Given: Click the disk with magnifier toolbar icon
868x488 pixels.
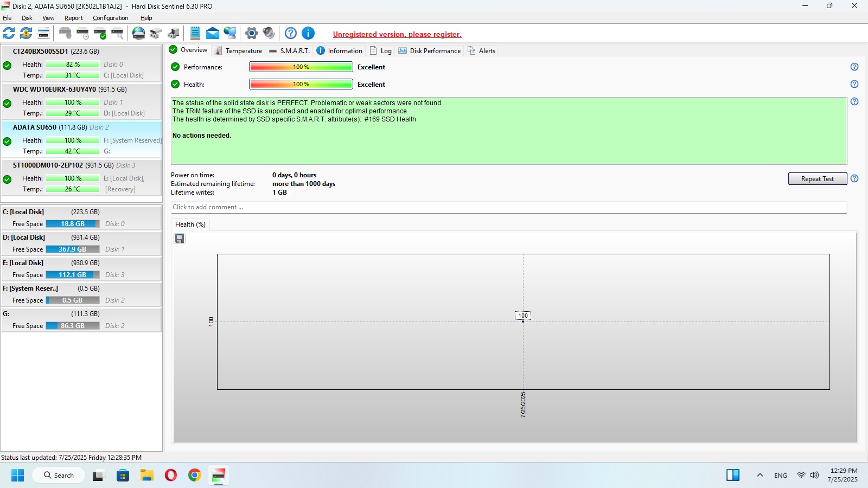Looking at the screenshot, I should coord(117,33).
